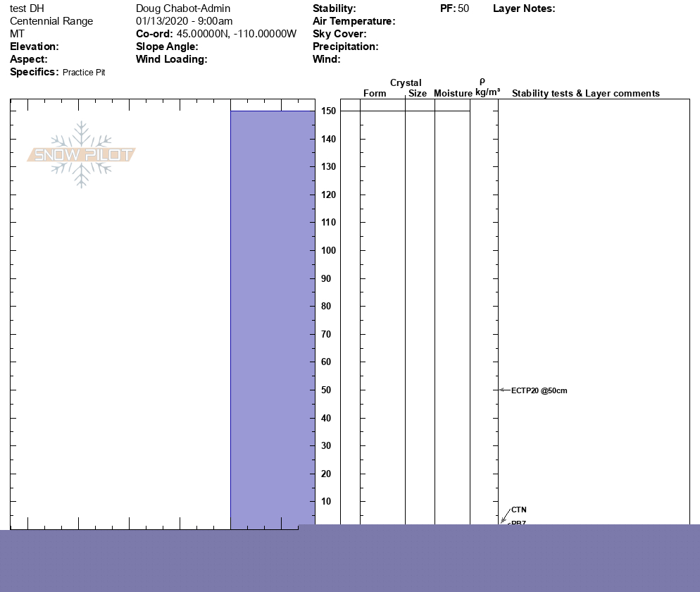Click depth axis label "100"
Image resolution: width=700 pixels, height=592 pixels.
coord(329,251)
